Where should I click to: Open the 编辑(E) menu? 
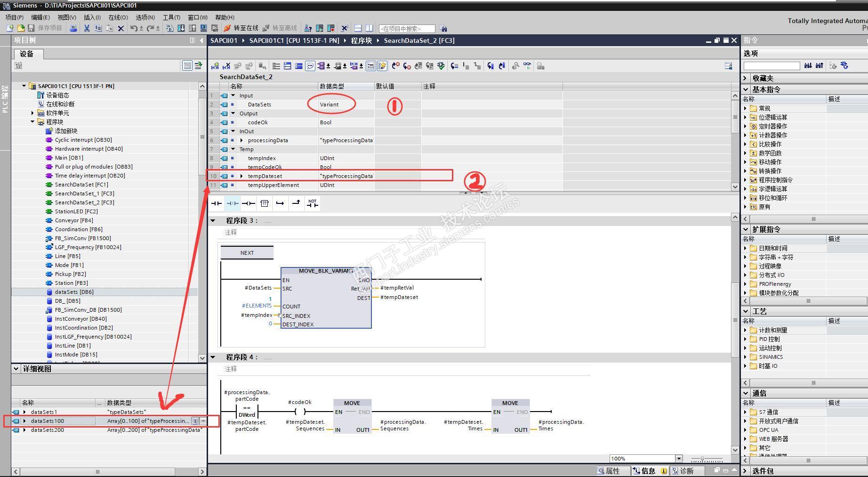(x=40, y=17)
